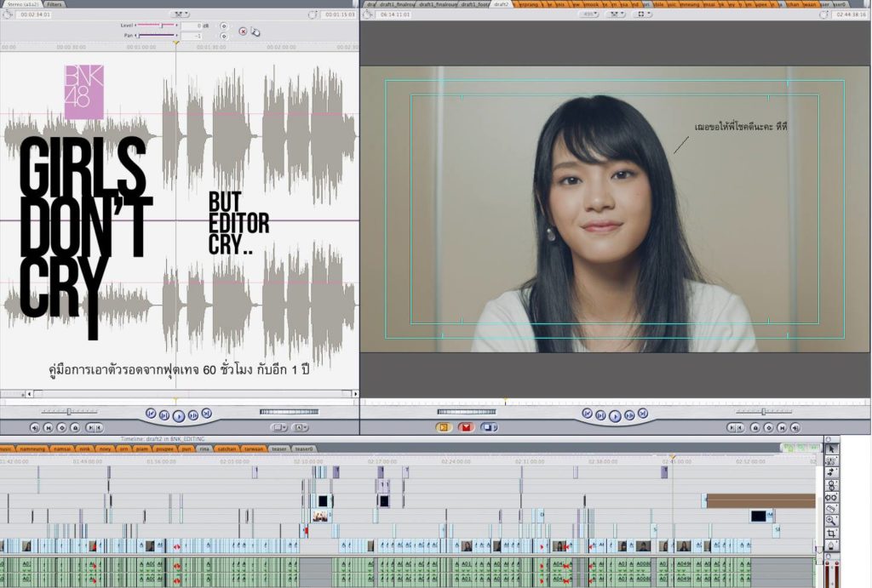This screenshot has width=872, height=588.
Task: Open the Generator pop-up in Viewer
Action: pos(301,428)
